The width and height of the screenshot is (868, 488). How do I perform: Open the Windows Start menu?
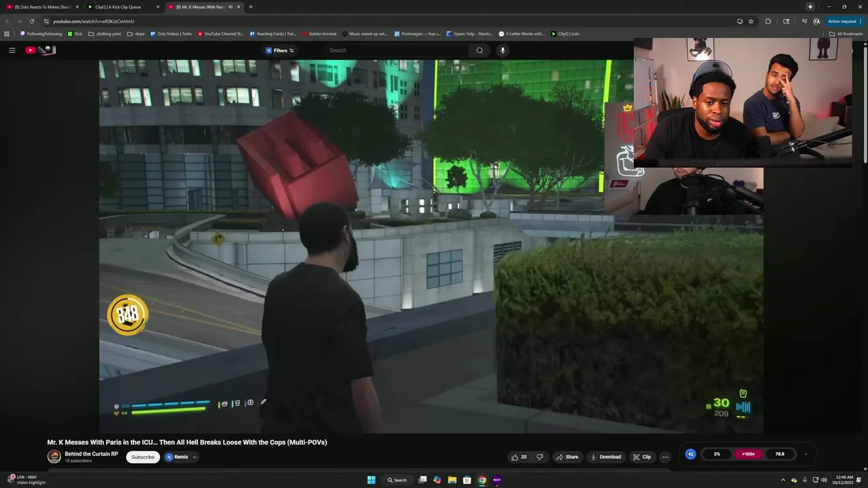click(371, 480)
